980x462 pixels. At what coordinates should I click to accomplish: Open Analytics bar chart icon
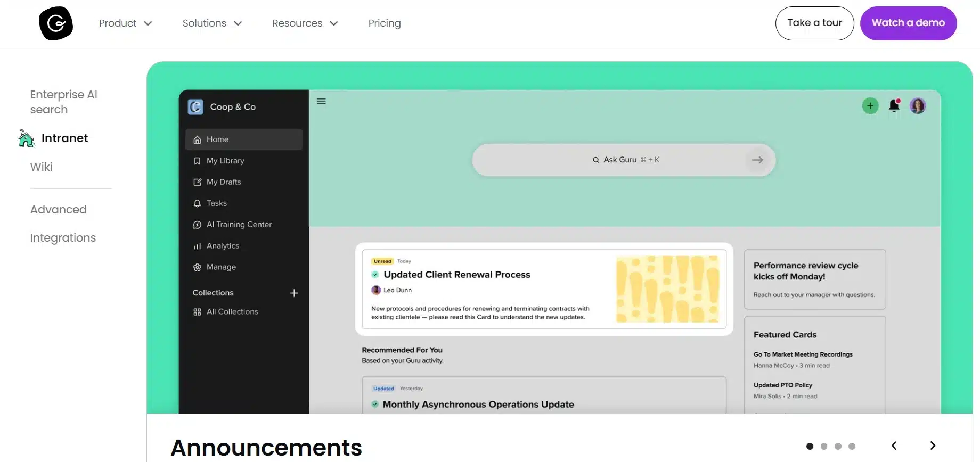tap(197, 246)
